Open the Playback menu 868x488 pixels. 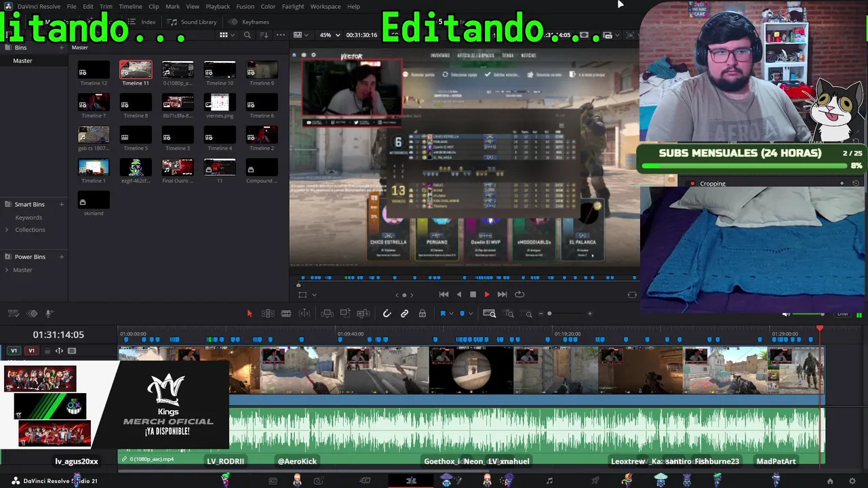pyautogui.click(x=218, y=6)
